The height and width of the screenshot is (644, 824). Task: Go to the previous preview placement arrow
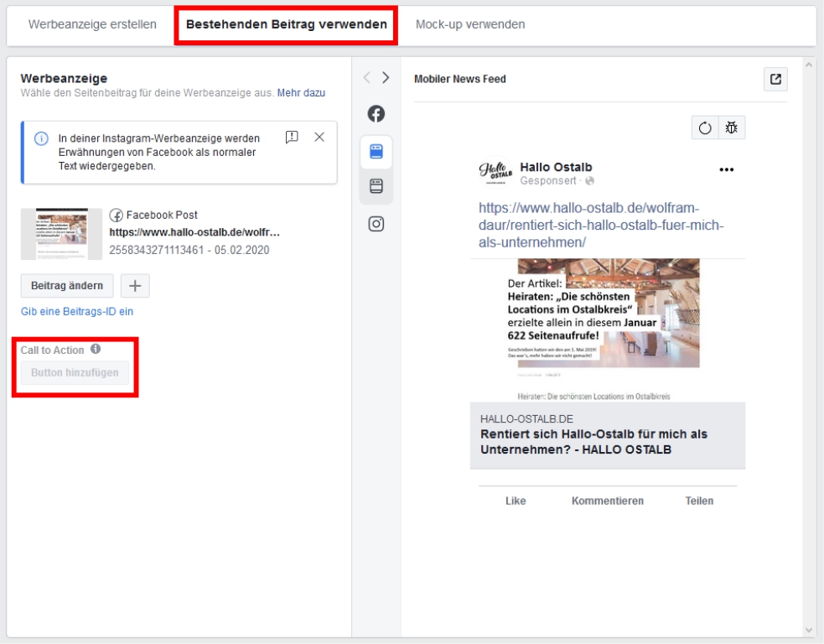pyautogui.click(x=367, y=78)
